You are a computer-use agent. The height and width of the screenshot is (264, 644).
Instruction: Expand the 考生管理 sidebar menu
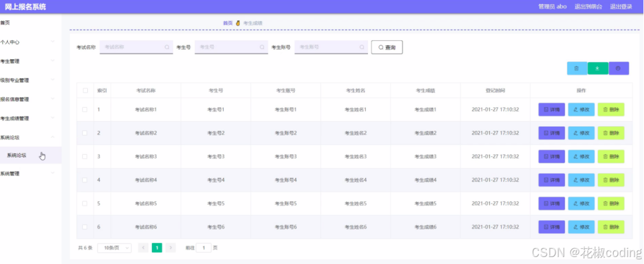click(31, 61)
